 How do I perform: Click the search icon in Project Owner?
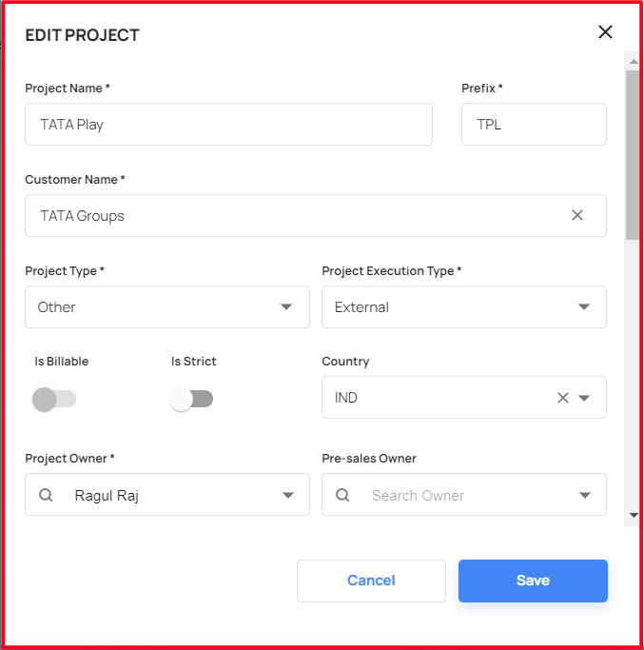(46, 495)
